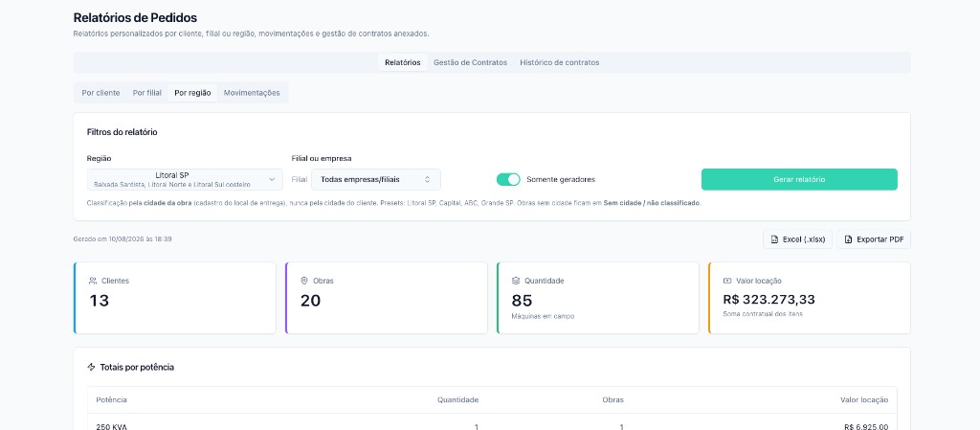The height and width of the screenshot is (430, 980).
Task: Click the Potência column header
Action: (111, 400)
